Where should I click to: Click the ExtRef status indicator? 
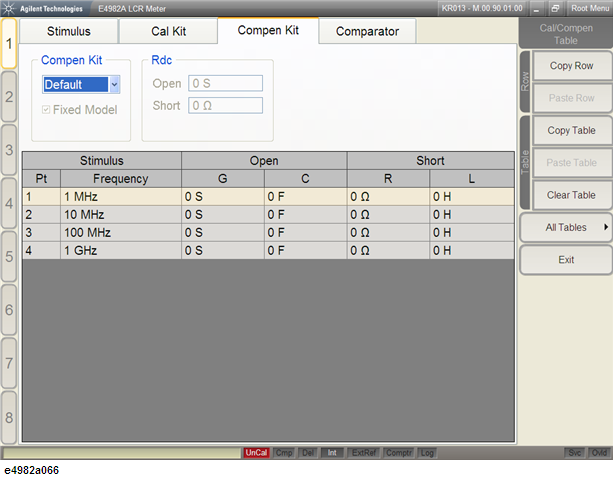click(x=364, y=453)
